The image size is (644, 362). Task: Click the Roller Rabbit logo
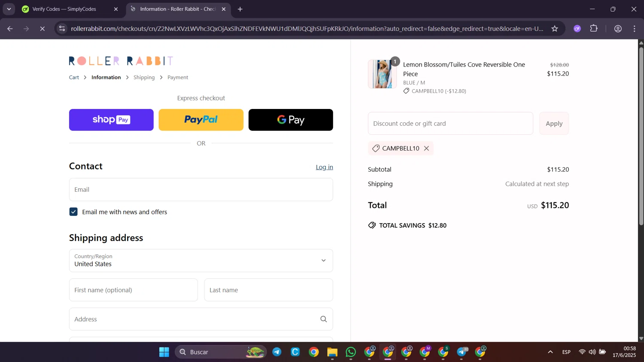point(121,61)
